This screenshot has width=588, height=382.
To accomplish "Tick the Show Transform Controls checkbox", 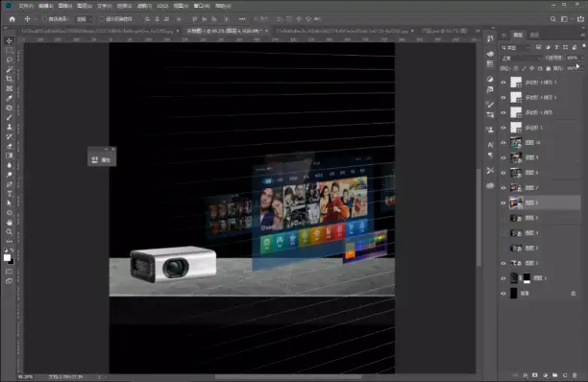I will coord(102,19).
